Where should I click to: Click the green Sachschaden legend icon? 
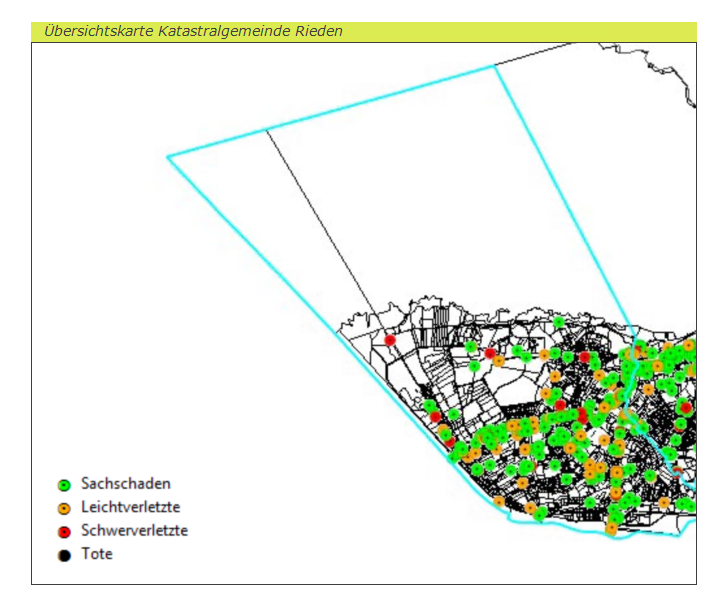[x=65, y=485]
